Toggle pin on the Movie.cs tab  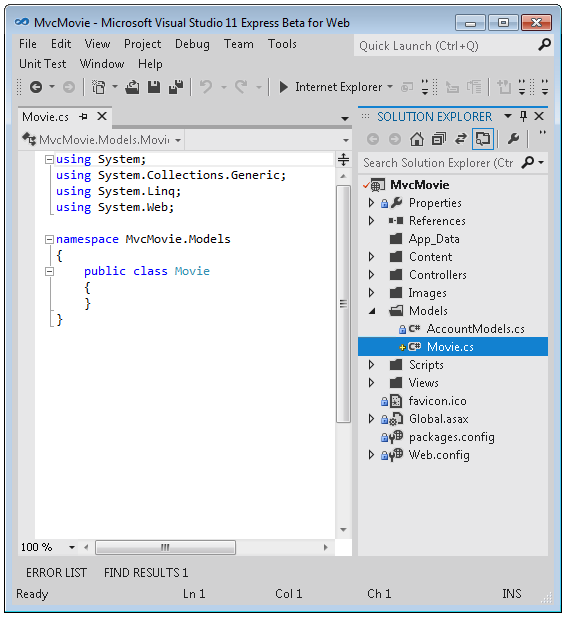(83, 116)
